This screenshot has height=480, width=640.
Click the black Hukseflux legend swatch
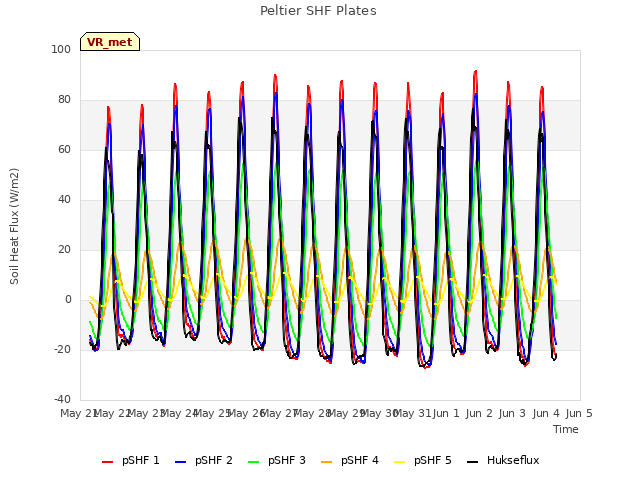472,462
